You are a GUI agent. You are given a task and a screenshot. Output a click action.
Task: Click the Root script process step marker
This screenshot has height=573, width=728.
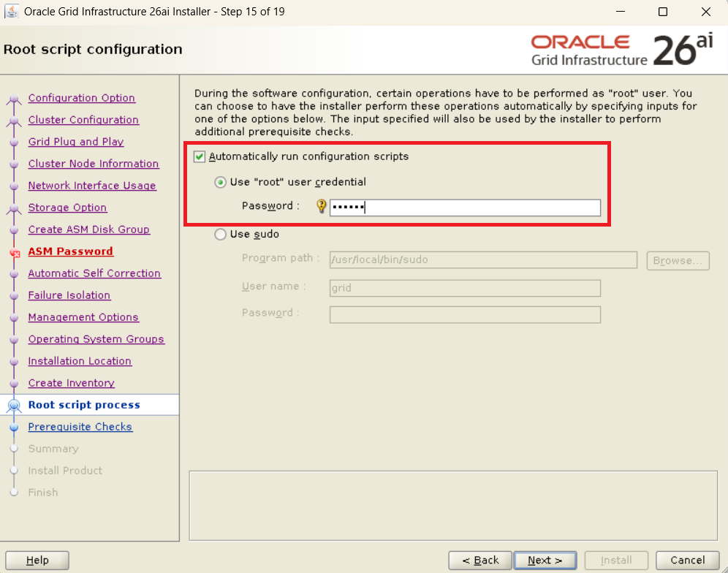(14, 406)
